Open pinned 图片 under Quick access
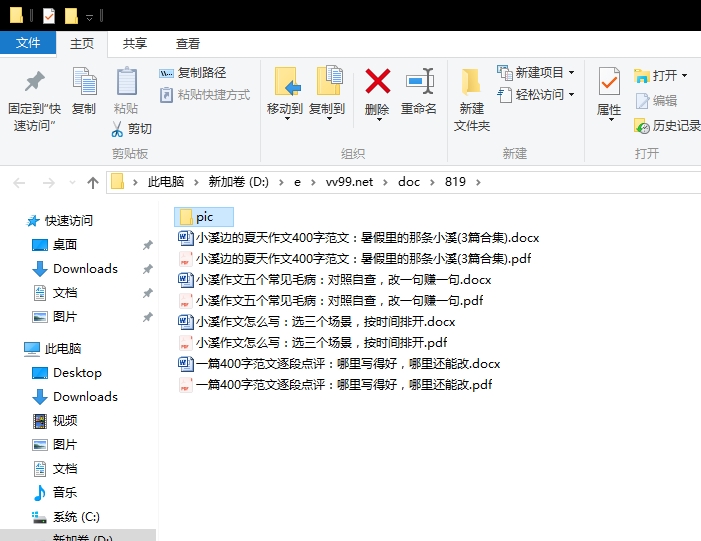The width and height of the screenshot is (701, 541). [x=55, y=317]
